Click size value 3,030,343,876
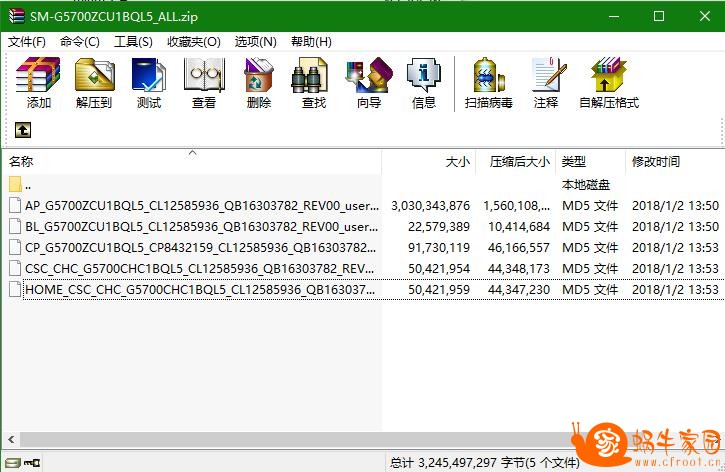This screenshot has width=725, height=472. tap(430, 206)
